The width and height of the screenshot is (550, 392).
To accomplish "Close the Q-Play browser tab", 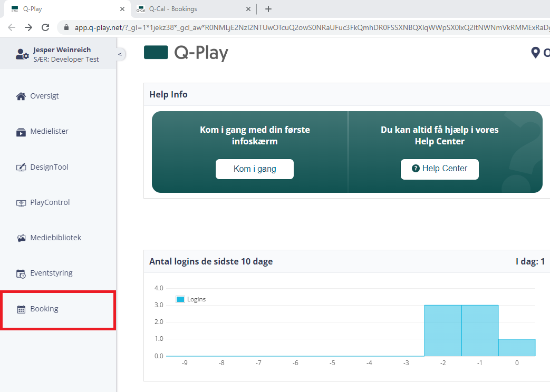I will tap(122, 9).
